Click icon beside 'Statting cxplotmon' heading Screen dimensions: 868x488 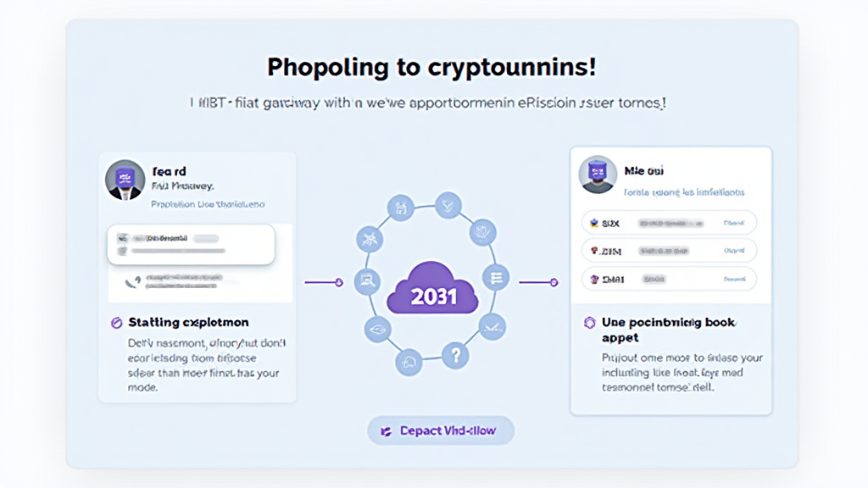coord(117,323)
